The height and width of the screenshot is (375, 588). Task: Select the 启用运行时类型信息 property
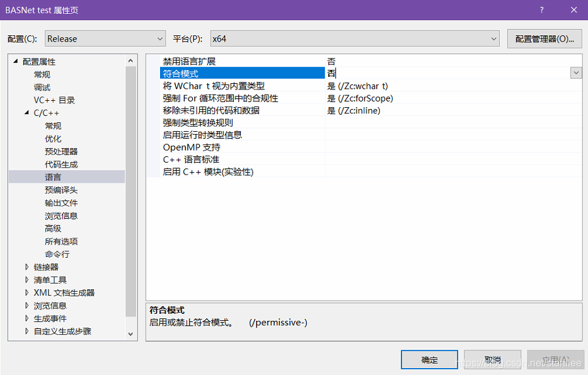(x=202, y=135)
